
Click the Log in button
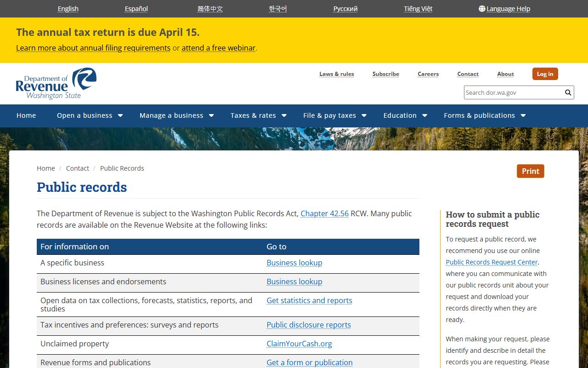[x=545, y=74]
